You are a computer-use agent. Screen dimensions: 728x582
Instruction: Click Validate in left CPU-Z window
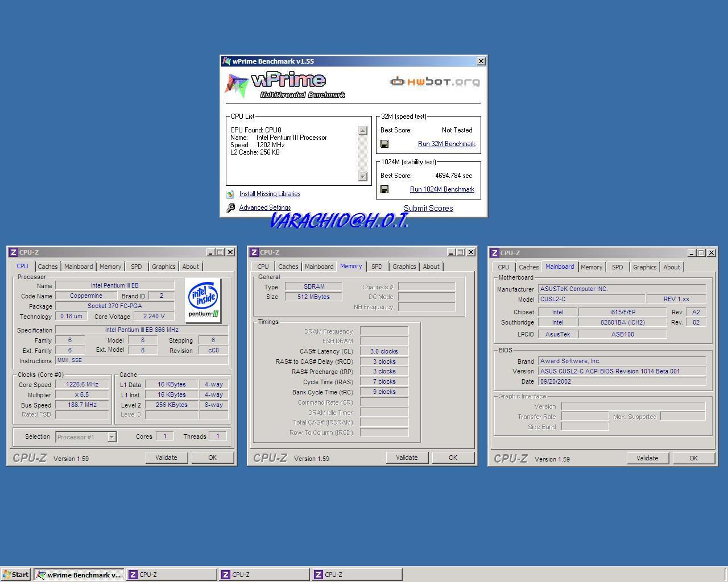167,458
